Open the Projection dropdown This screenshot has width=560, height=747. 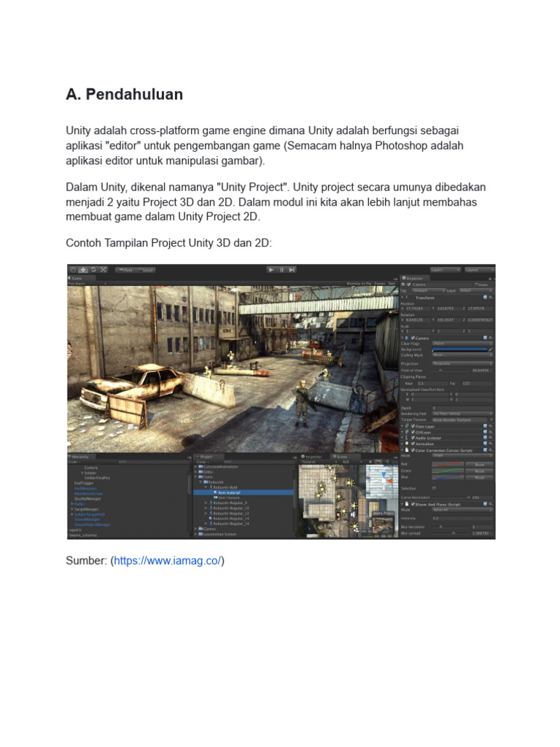click(x=462, y=363)
